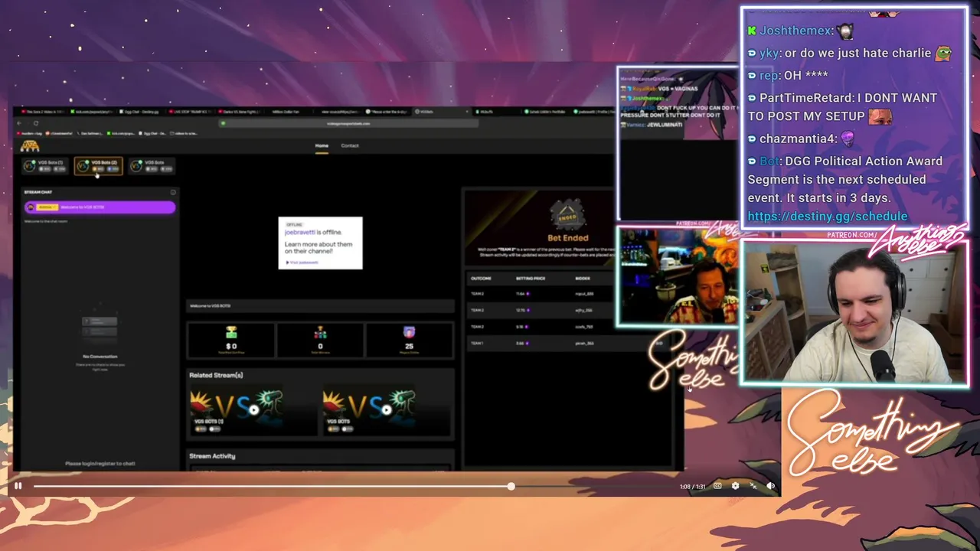Play the second VGS BOTS related stream thumbnail

(x=386, y=409)
